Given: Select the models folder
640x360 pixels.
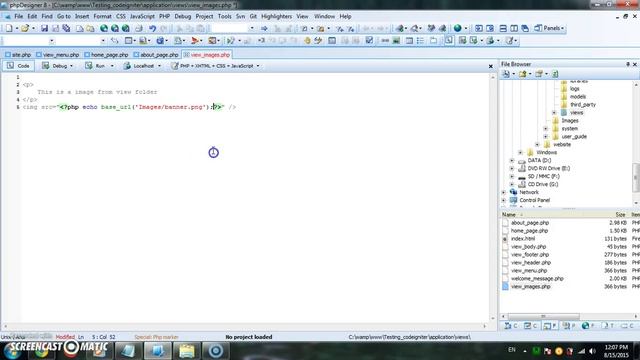Looking at the screenshot, I should (x=578, y=97).
